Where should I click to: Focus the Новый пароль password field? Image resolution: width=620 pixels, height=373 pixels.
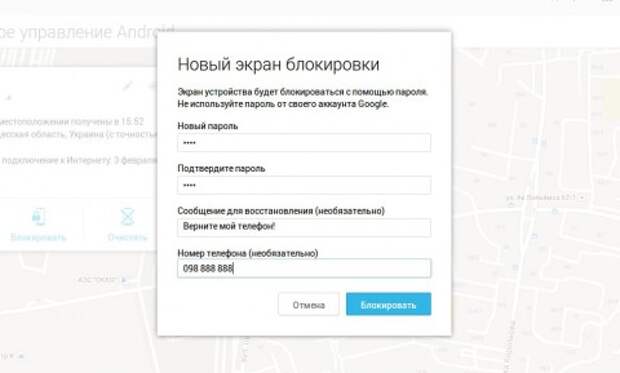(x=304, y=143)
